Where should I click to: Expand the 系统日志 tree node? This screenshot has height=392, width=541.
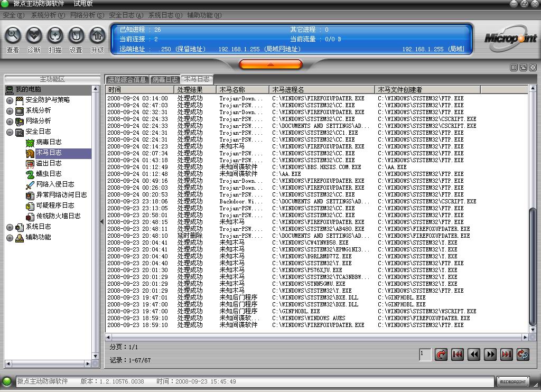[x=10, y=227]
